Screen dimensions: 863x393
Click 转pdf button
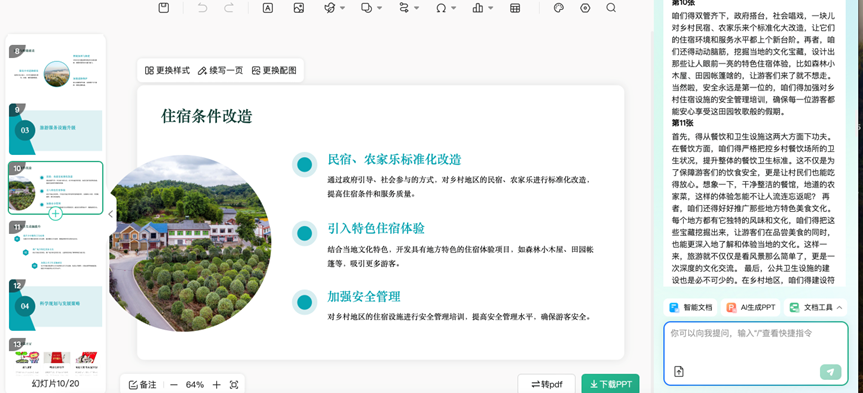(x=547, y=384)
